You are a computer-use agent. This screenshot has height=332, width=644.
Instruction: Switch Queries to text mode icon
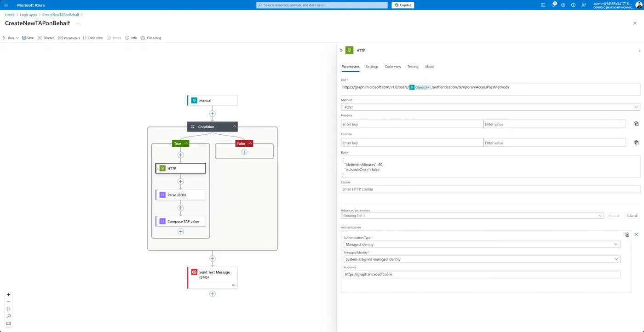coord(636,143)
